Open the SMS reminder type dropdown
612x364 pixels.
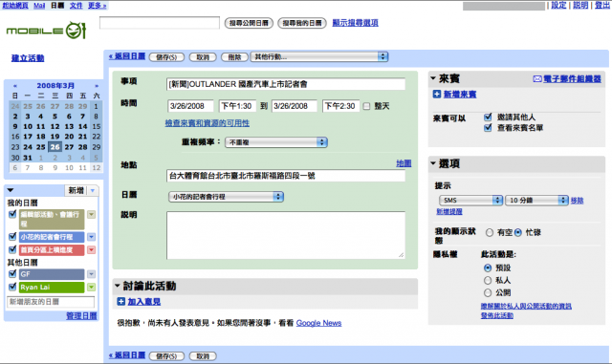470,200
